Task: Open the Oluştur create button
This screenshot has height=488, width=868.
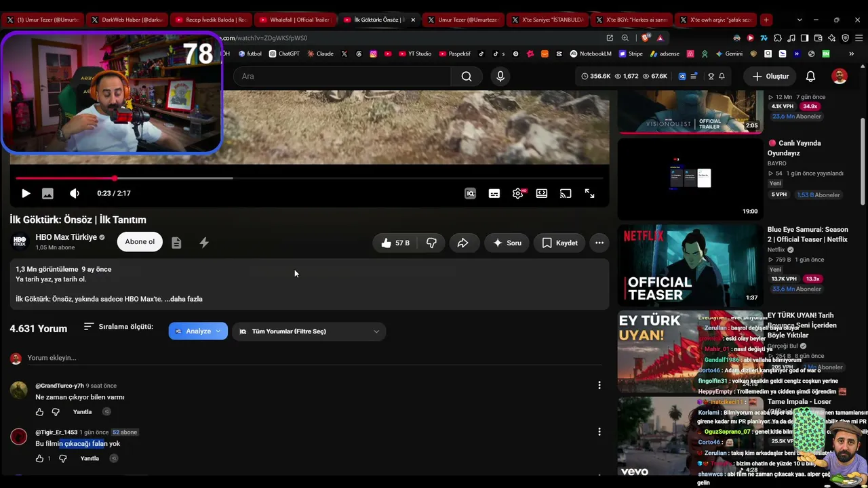Action: (x=770, y=77)
